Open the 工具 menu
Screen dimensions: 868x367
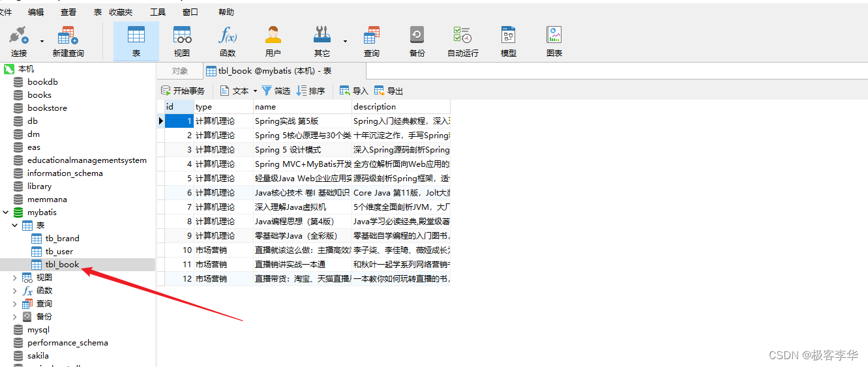pos(158,12)
